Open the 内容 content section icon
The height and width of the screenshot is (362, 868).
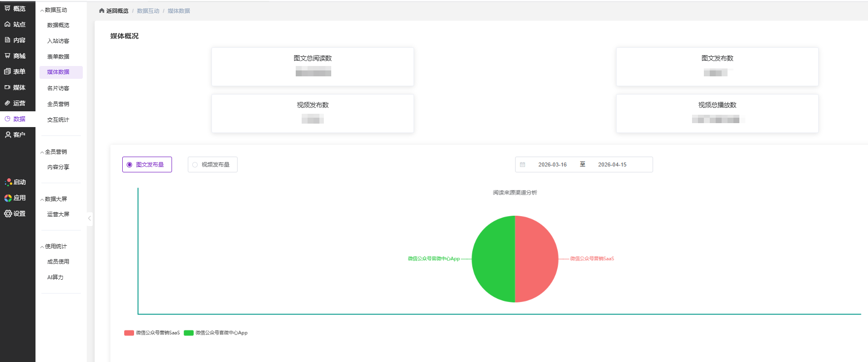point(7,40)
